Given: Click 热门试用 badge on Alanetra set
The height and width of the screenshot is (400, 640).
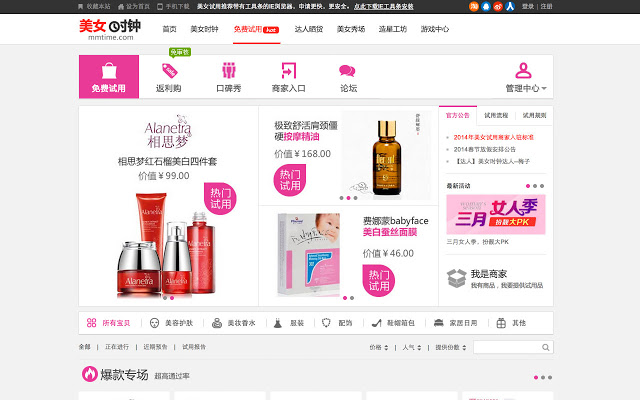Looking at the screenshot, I should [220, 198].
